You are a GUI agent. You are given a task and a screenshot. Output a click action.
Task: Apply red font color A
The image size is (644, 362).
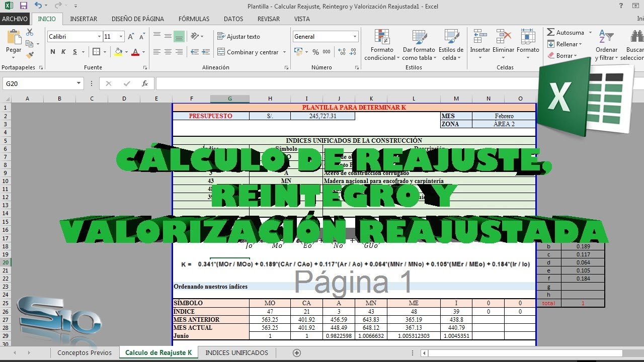coord(134,52)
